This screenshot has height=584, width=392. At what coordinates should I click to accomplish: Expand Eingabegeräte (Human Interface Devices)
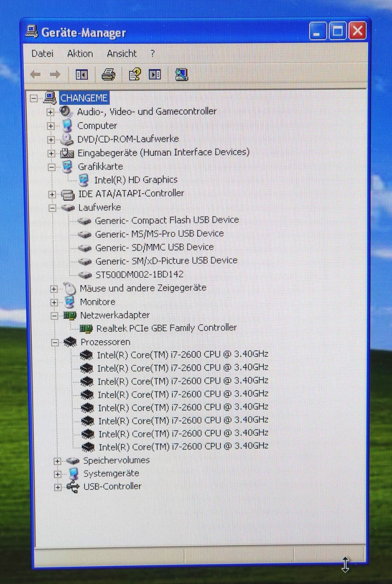tap(51, 154)
